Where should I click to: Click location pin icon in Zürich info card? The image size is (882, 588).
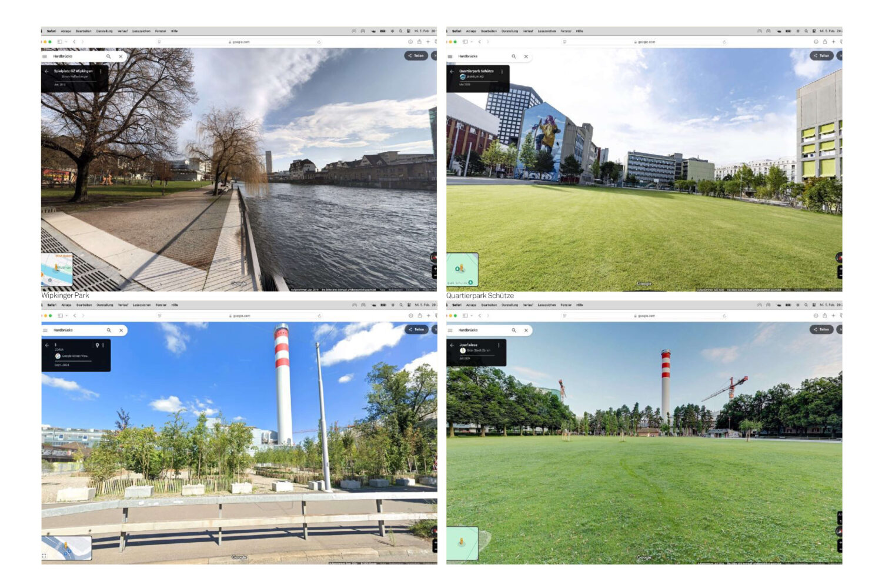click(x=97, y=345)
